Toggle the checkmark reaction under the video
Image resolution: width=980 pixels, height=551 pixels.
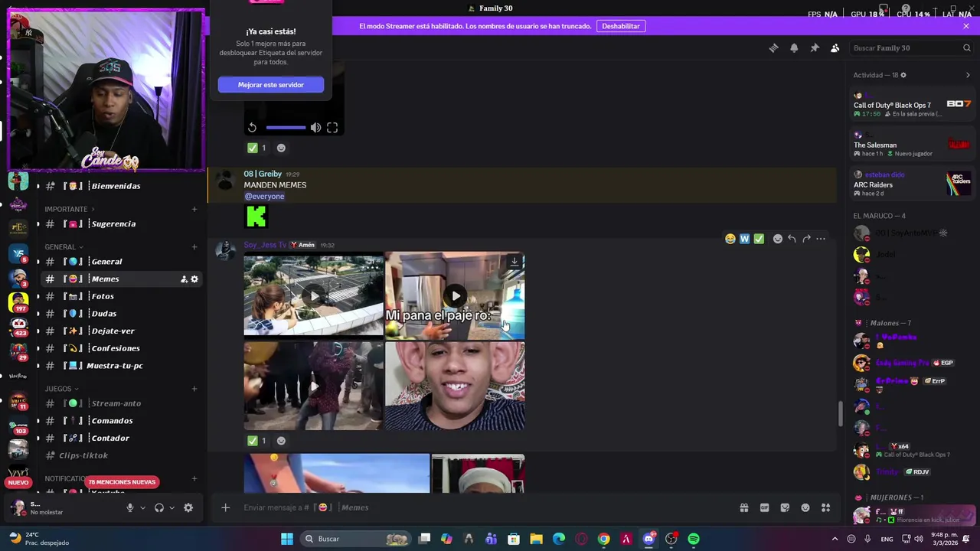point(257,148)
